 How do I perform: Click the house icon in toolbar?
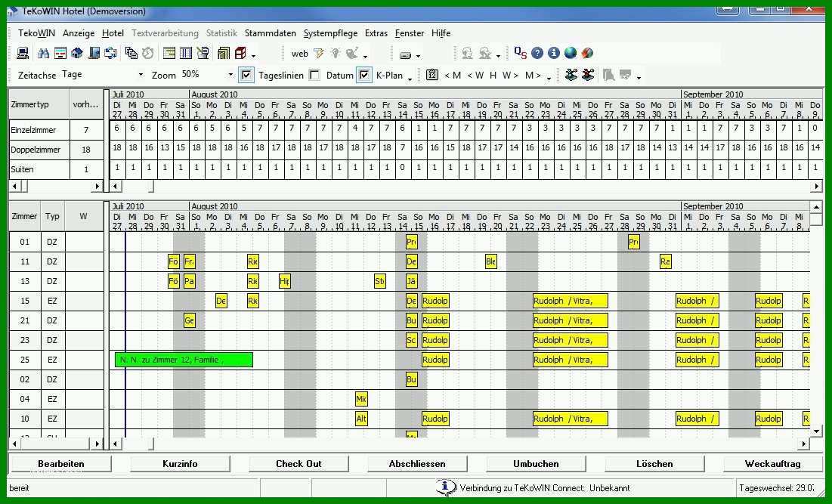pos(77,53)
